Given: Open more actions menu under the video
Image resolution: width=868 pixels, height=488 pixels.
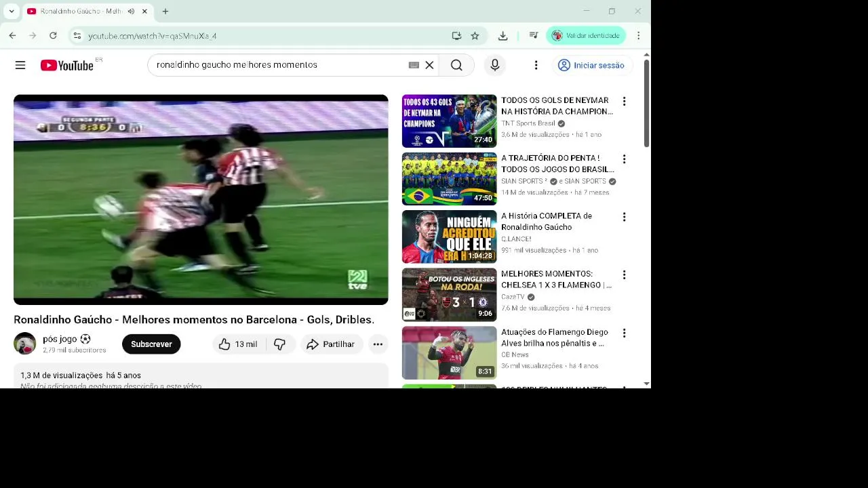Looking at the screenshot, I should click(378, 344).
